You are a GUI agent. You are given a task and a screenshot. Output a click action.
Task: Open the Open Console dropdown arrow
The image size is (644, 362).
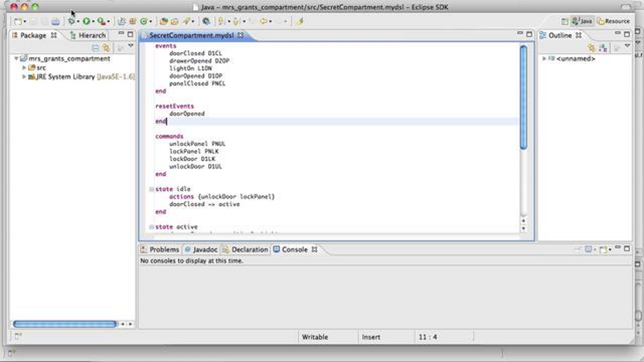pyautogui.click(x=610, y=250)
